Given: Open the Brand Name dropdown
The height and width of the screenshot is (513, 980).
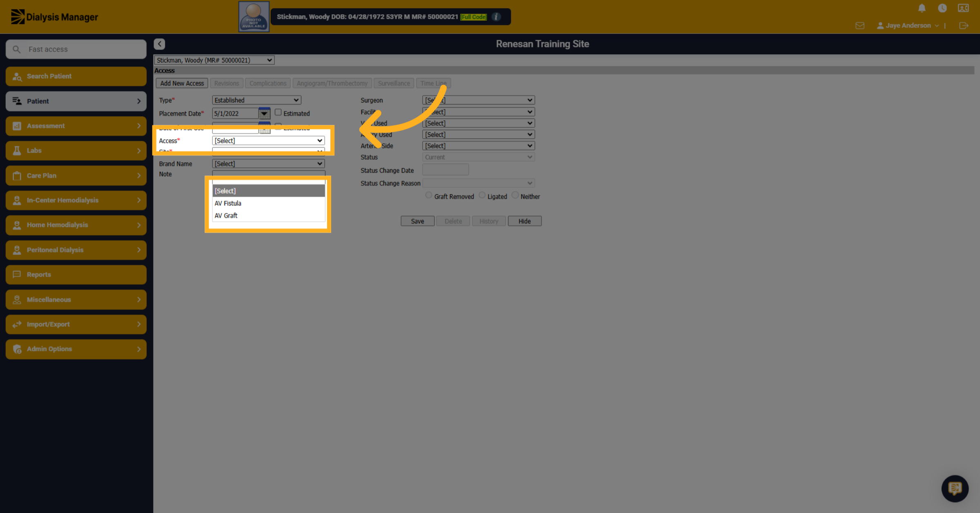Looking at the screenshot, I should 268,164.
